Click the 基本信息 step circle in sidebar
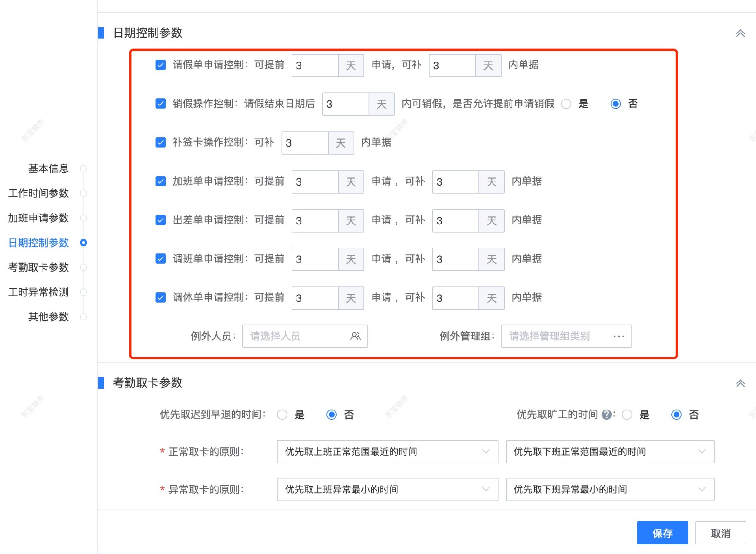This screenshot has width=756, height=554. pyautogui.click(x=83, y=169)
